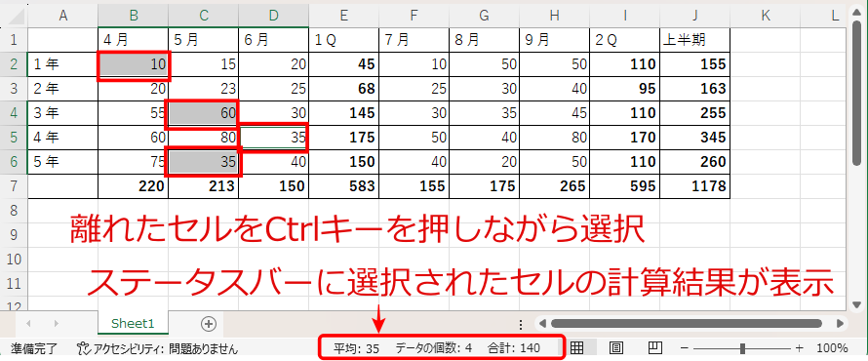Switch to Normal view in status bar

coord(577,347)
